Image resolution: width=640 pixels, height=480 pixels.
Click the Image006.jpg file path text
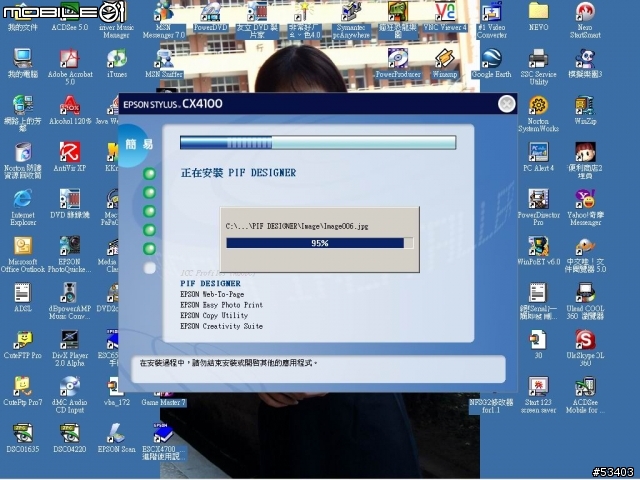[297, 226]
